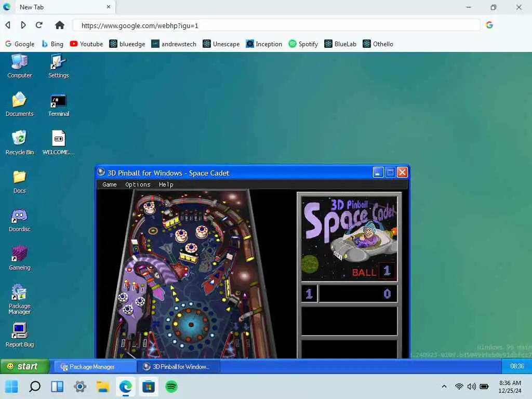
Task: Click the Pinball title bar ball icon
Action: tap(101, 172)
